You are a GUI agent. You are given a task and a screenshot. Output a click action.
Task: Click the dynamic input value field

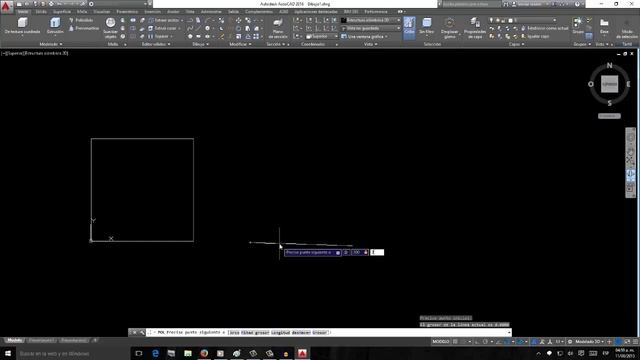pyautogui.click(x=377, y=253)
